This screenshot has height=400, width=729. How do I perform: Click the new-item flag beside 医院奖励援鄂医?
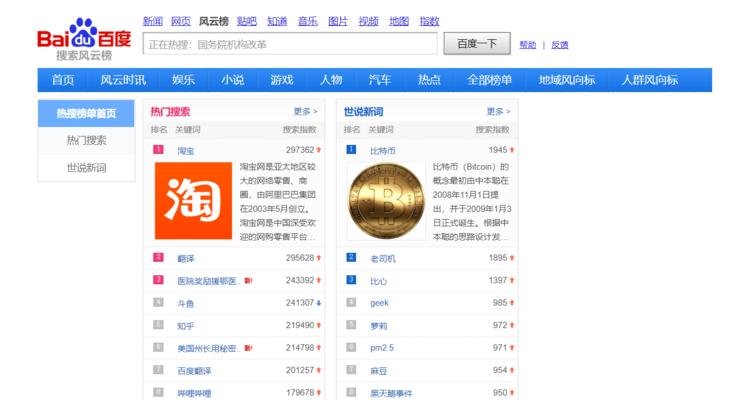tap(248, 280)
